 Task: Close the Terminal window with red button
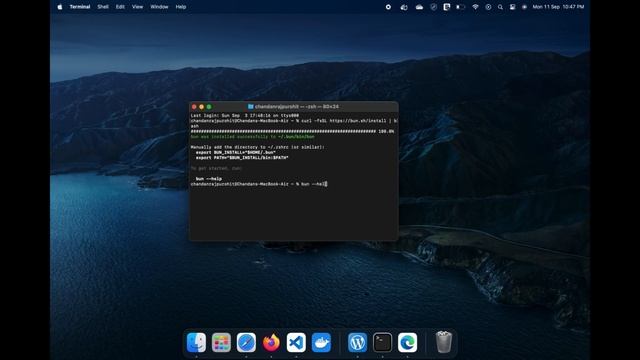[194, 107]
